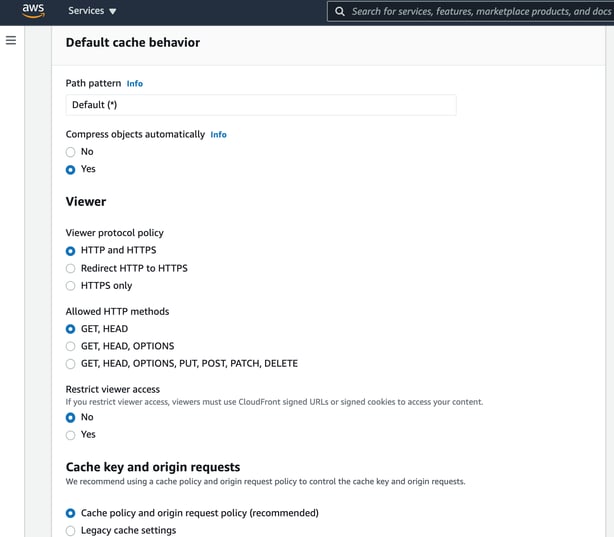Click the Services dropdown arrow
Screen dimensions: 614x537
(113, 11)
